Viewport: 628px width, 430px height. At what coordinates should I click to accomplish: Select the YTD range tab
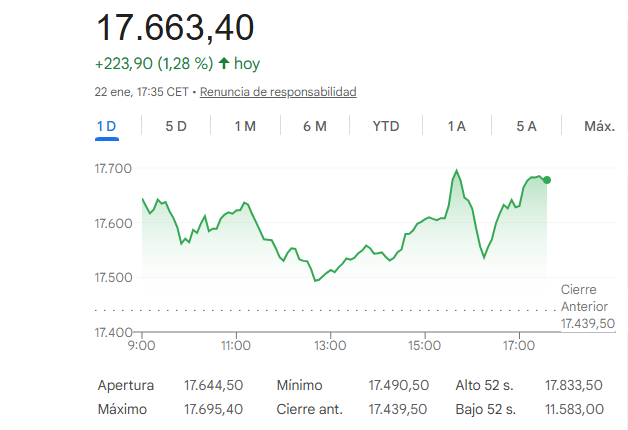point(386,126)
